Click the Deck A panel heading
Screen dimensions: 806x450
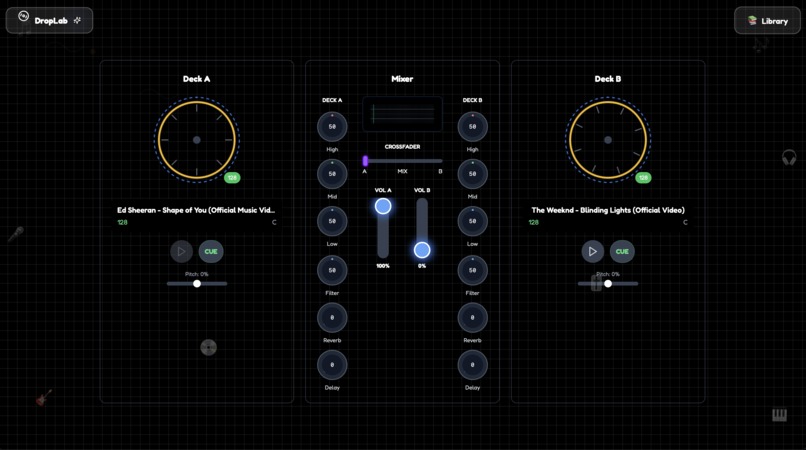[x=196, y=79]
